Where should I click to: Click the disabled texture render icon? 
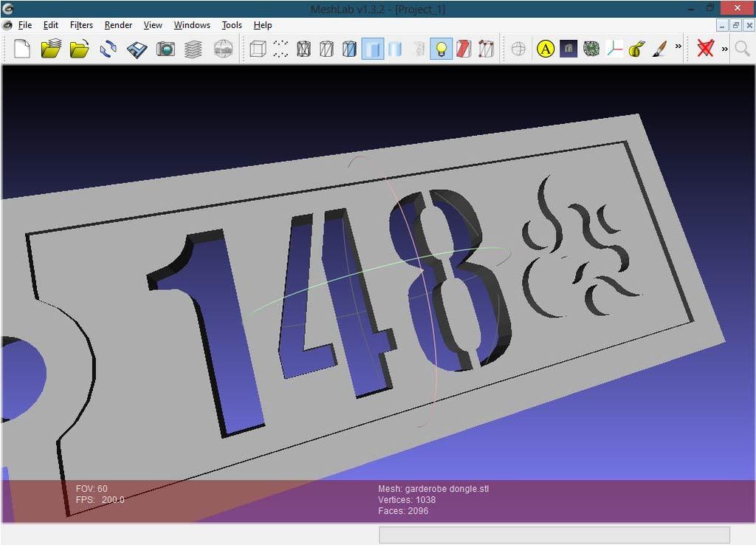pos(419,49)
